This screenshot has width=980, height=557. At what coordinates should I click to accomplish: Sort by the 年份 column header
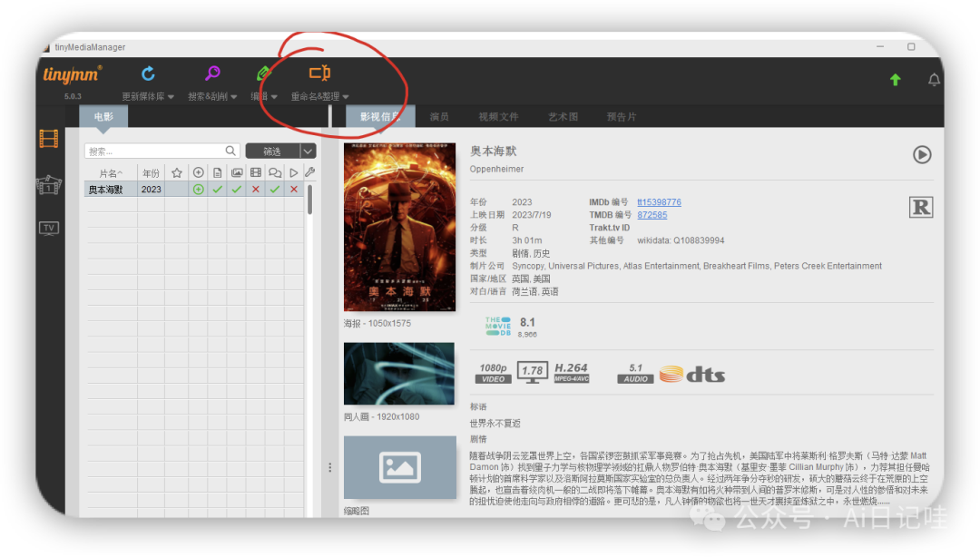(x=152, y=173)
